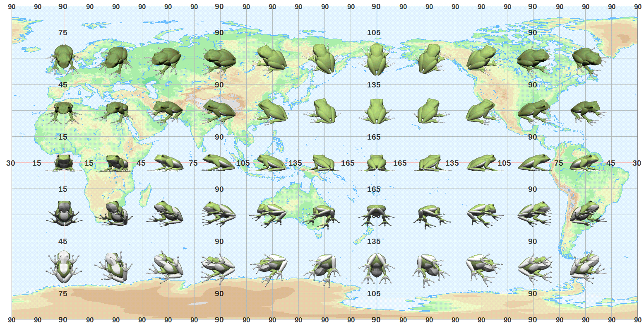Click the frog over Hudson Bay
Viewport: 644px width, 324px height.
pyautogui.click(x=533, y=58)
